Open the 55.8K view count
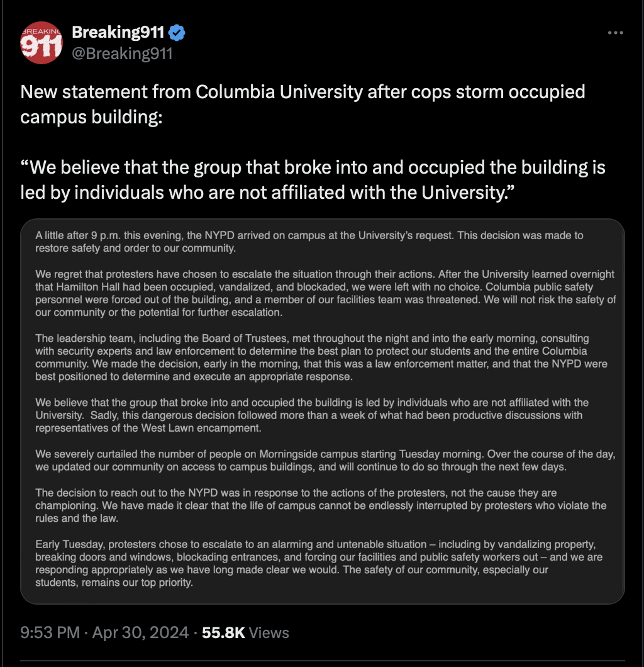644x667 pixels. pos(223,632)
